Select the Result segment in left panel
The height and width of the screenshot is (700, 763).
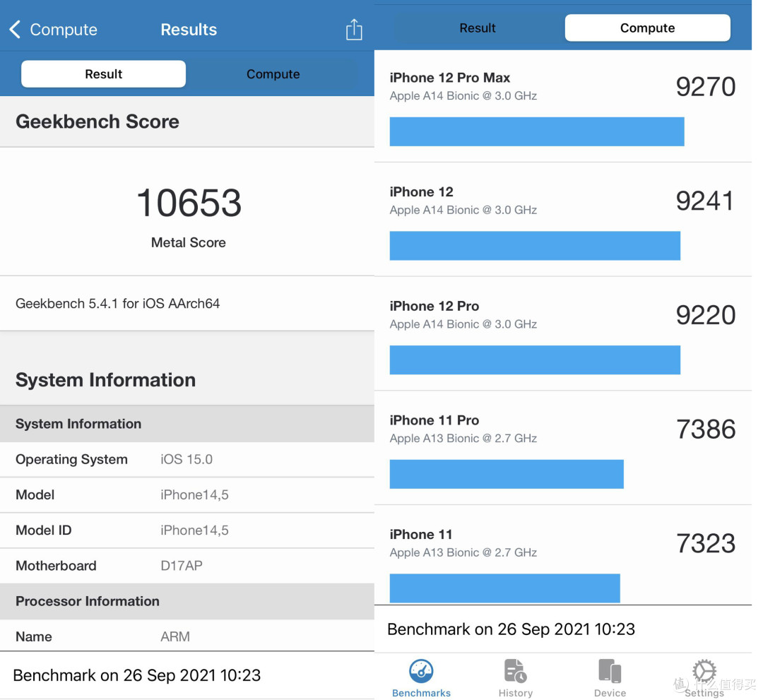coord(103,74)
